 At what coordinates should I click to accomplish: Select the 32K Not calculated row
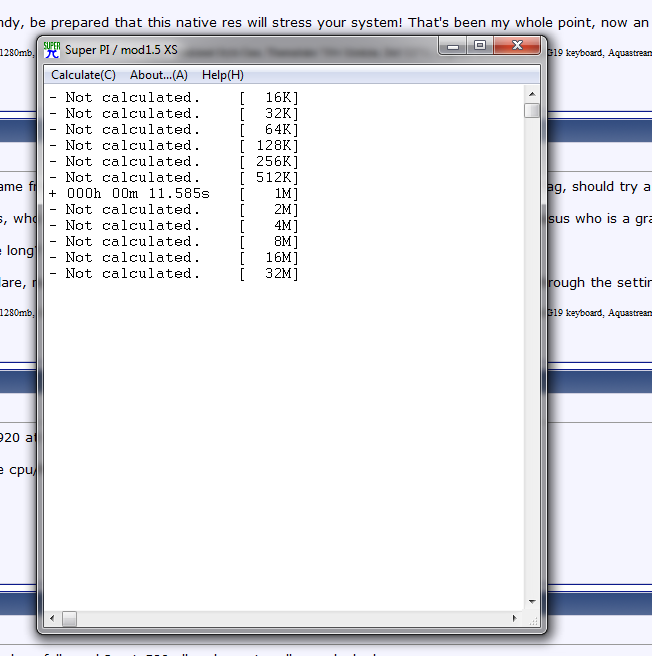(x=174, y=113)
